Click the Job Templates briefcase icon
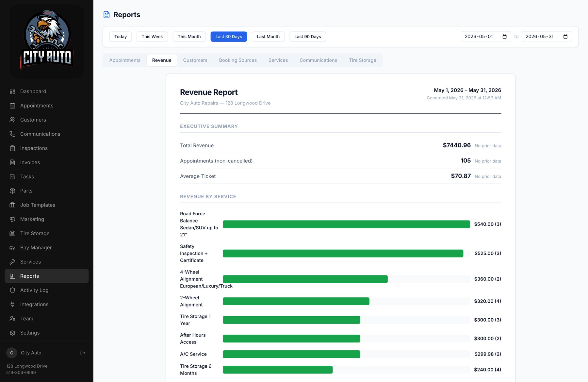Screen dimensions: 588x382 [12, 205]
